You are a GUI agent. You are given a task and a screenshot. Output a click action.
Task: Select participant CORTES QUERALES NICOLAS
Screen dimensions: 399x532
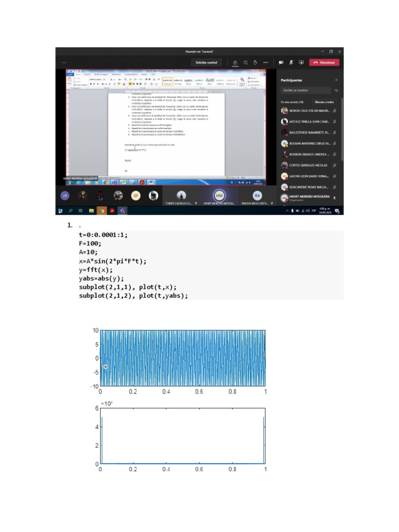point(309,165)
